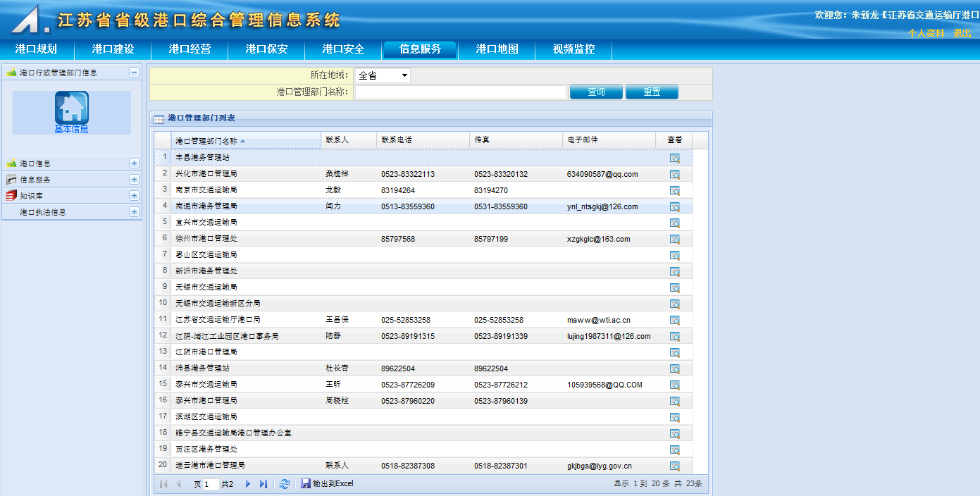View details of 泰兴市交通运输局 row
Image resolution: width=980 pixels, height=496 pixels.
point(674,385)
